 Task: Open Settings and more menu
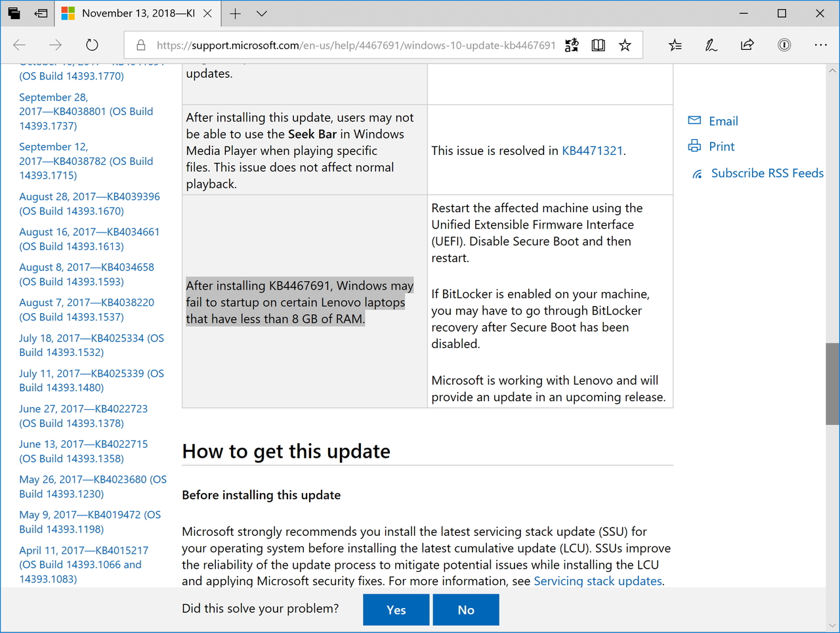(820, 45)
